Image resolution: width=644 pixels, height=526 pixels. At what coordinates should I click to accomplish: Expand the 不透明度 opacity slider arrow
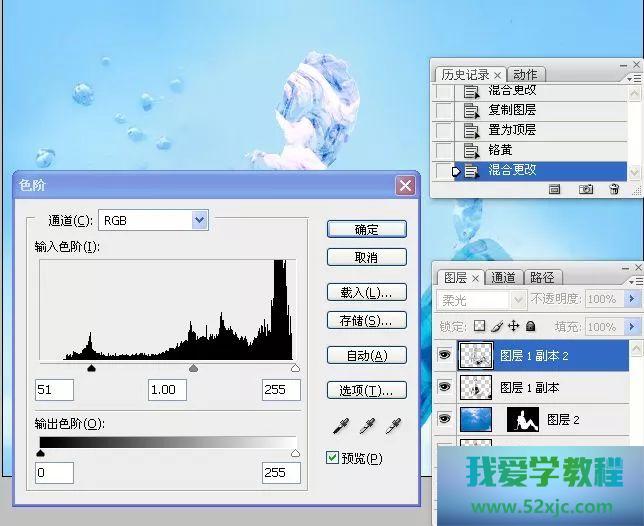[632, 299]
